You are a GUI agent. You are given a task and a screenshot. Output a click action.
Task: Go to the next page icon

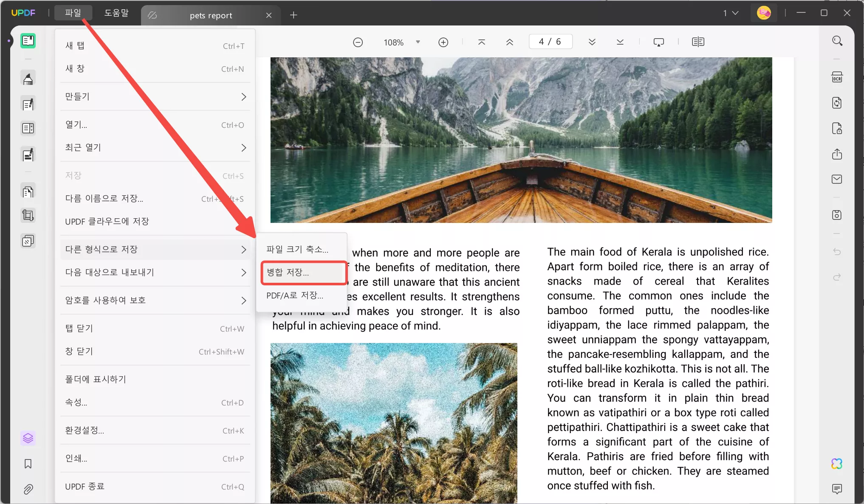point(592,42)
